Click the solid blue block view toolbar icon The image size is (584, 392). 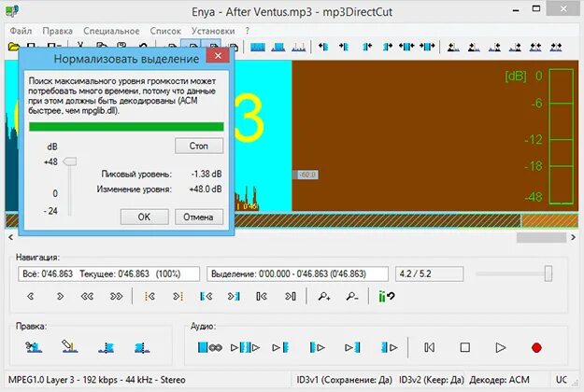(x=258, y=48)
